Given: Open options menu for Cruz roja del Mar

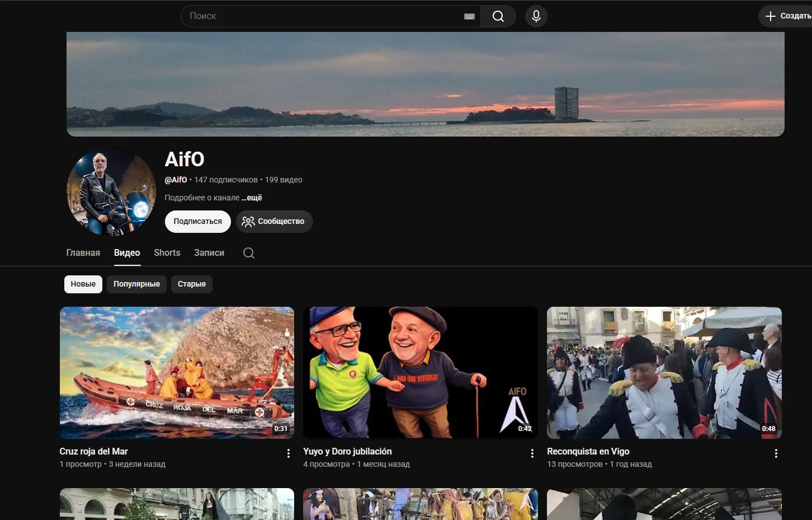Looking at the screenshot, I should tap(289, 453).
